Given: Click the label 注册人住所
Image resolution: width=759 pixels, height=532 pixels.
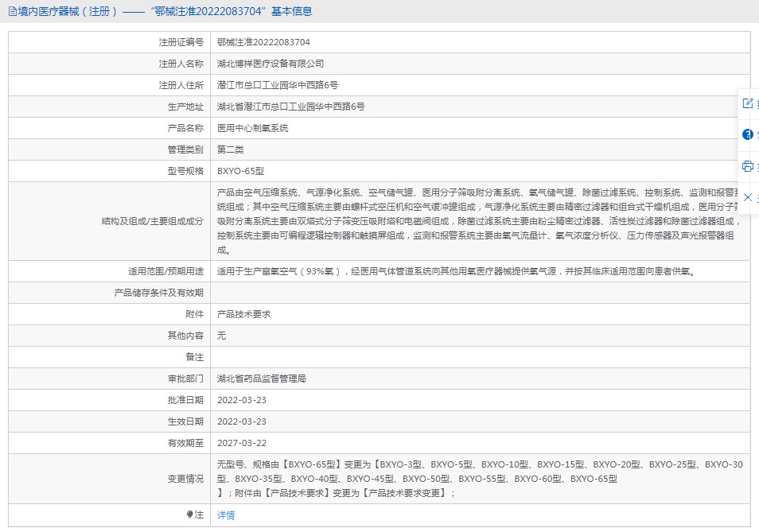Looking at the screenshot, I should point(181,85).
